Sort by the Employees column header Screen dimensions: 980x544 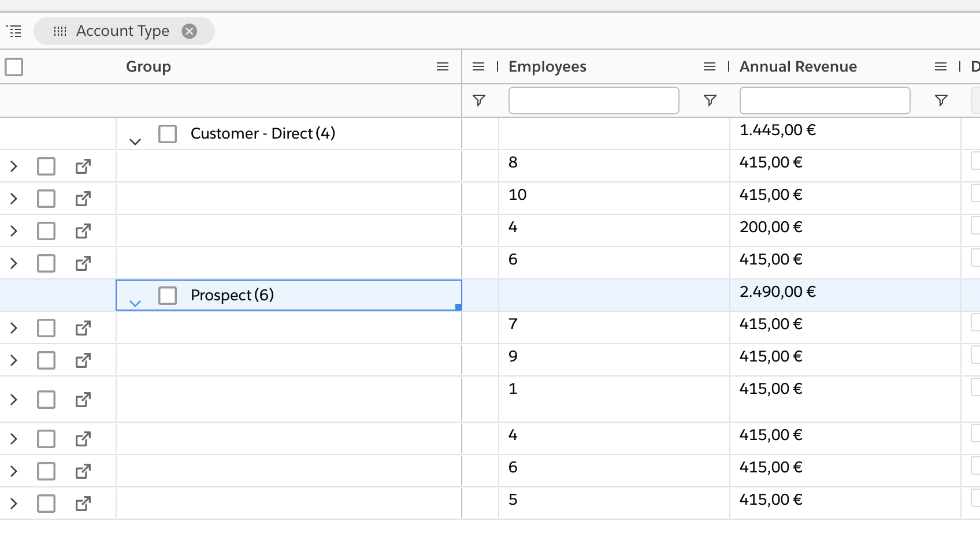(x=547, y=67)
